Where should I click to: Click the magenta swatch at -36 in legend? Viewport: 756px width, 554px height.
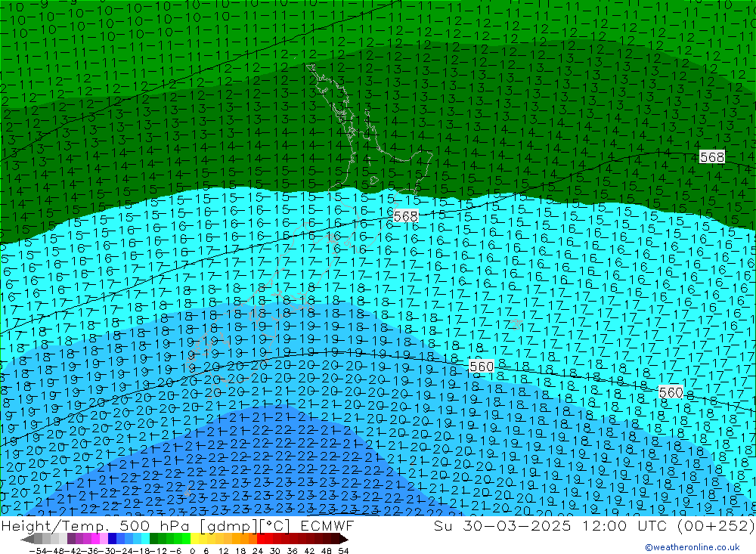pos(95,538)
